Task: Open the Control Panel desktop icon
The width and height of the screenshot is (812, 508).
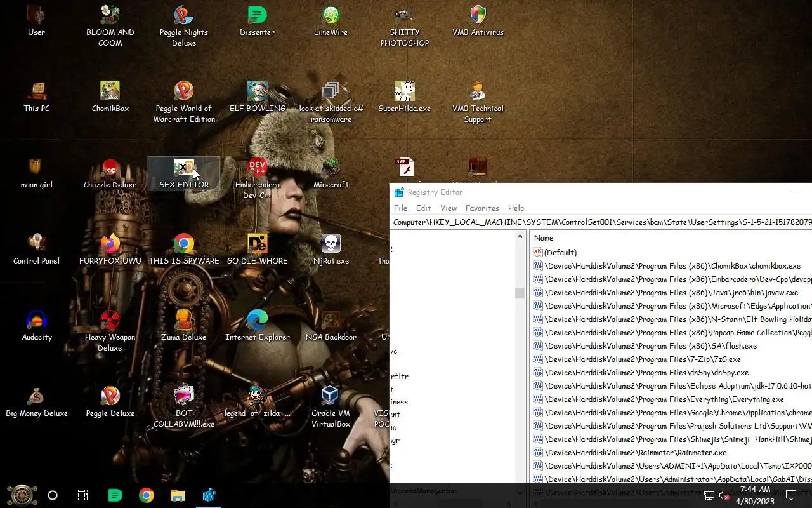Action: click(36, 250)
